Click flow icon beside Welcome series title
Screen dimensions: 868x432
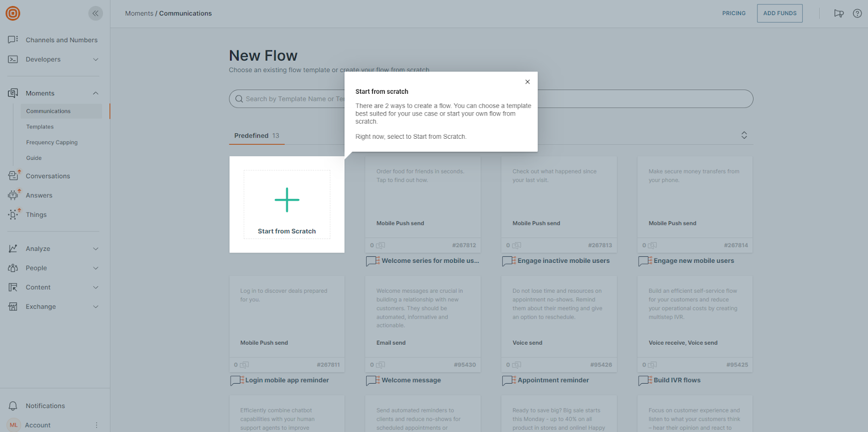pyautogui.click(x=373, y=261)
